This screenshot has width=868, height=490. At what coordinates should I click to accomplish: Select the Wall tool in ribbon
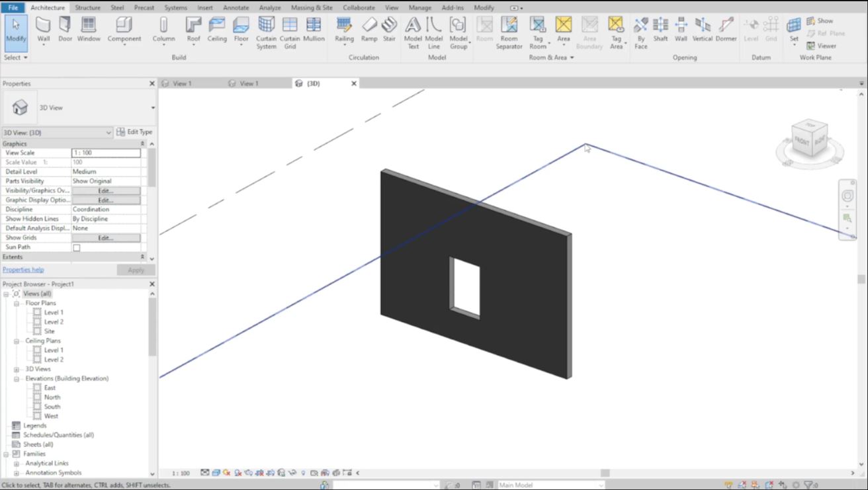pos(44,30)
